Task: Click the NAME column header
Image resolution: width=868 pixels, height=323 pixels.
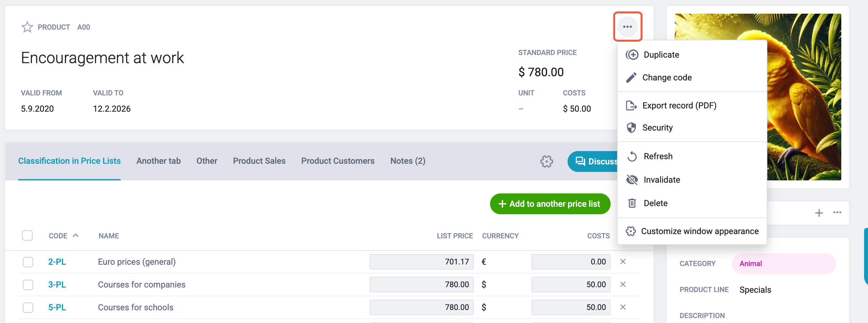Action: click(108, 236)
